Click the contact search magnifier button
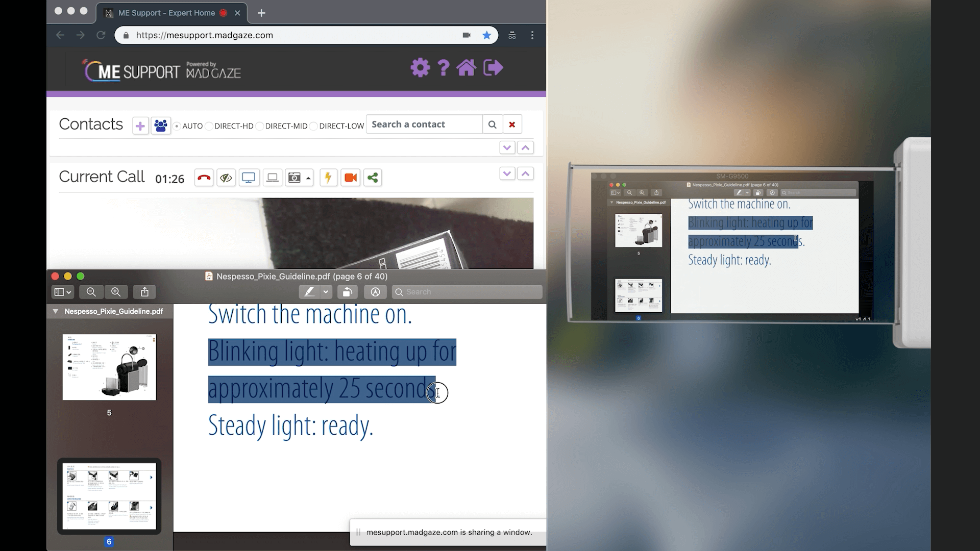Image resolution: width=980 pixels, height=551 pixels. (x=492, y=124)
